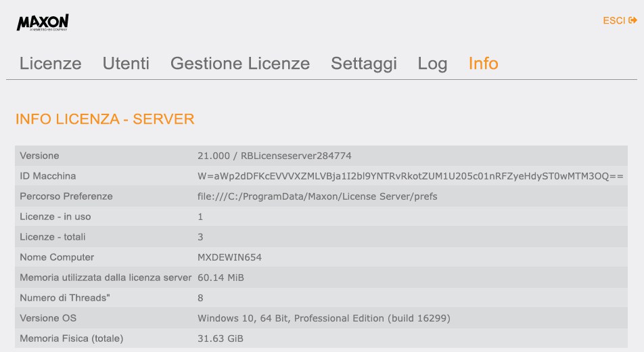644x352 pixels.
Task: Select the Windows 10, 64 Bit OS value
Action: tap(324, 318)
